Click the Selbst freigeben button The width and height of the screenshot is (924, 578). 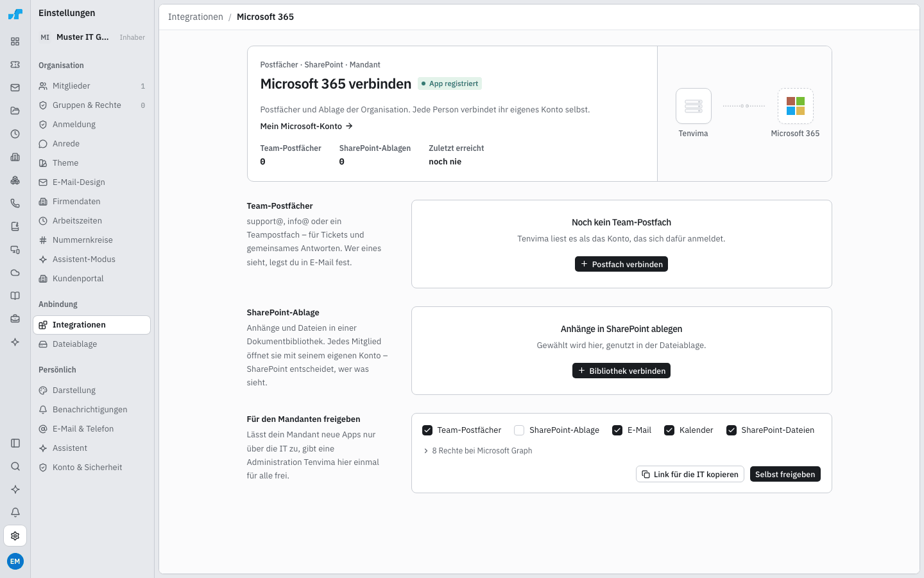[785, 474]
